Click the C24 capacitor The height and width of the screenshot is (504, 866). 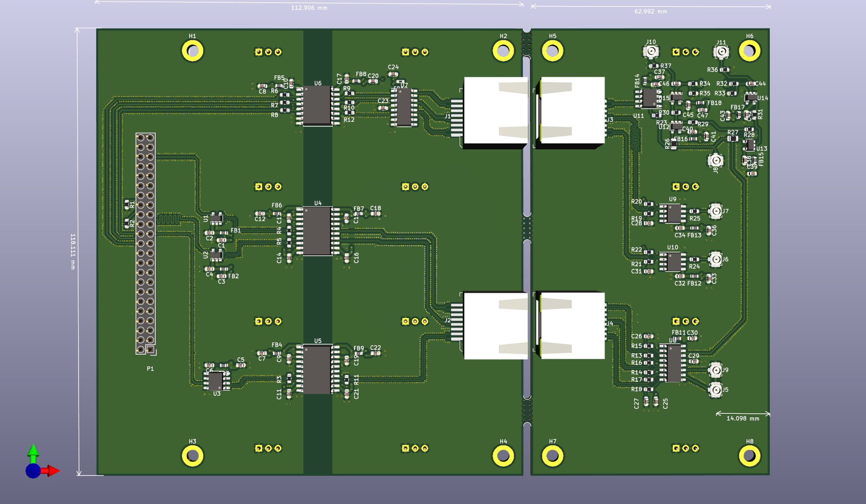pyautogui.click(x=393, y=74)
